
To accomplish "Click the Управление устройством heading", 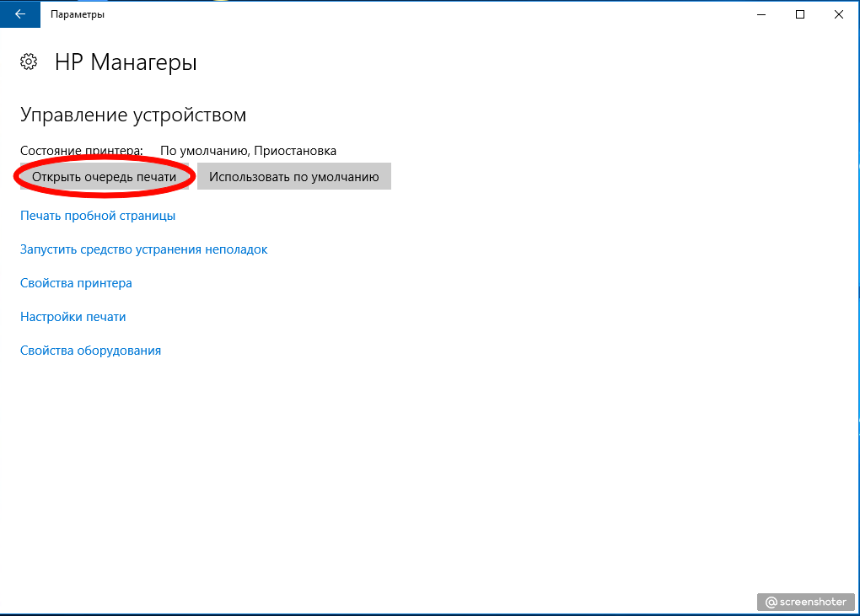I will click(133, 115).
